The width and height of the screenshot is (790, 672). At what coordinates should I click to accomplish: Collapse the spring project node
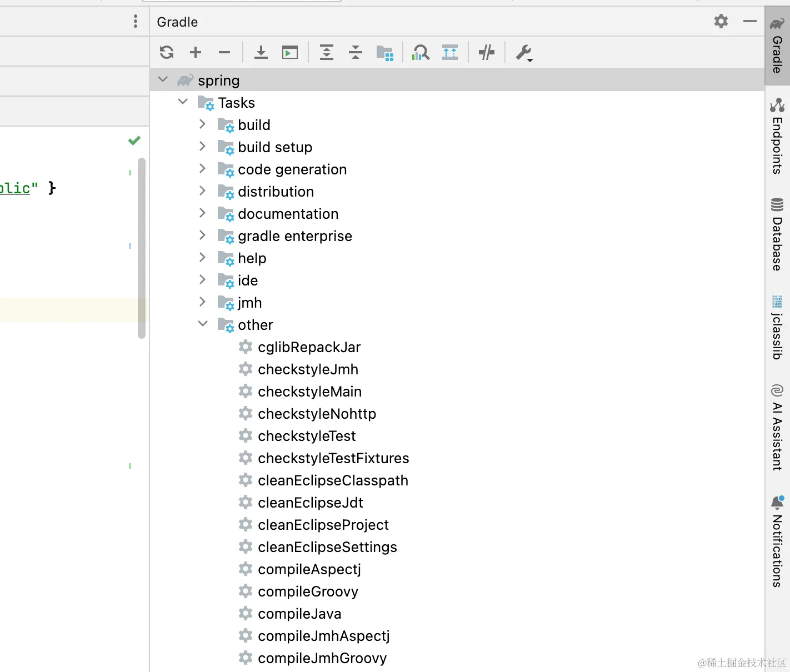point(163,79)
